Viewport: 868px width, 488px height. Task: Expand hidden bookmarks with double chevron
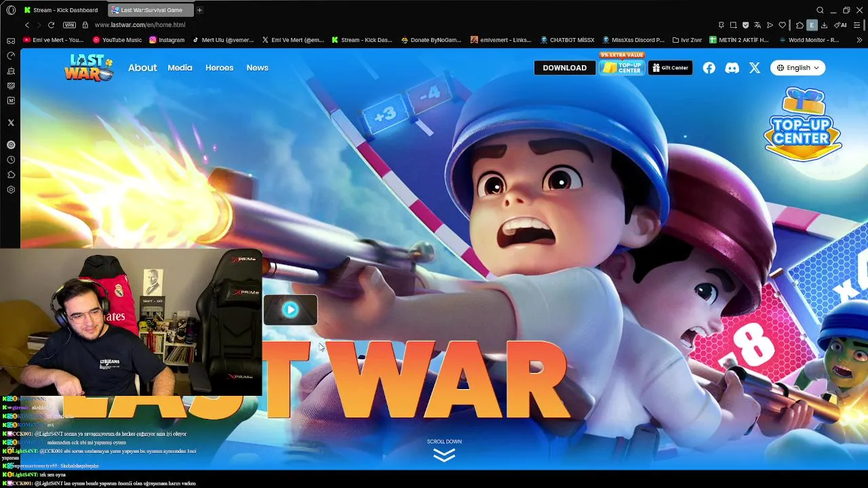pyautogui.click(x=859, y=40)
